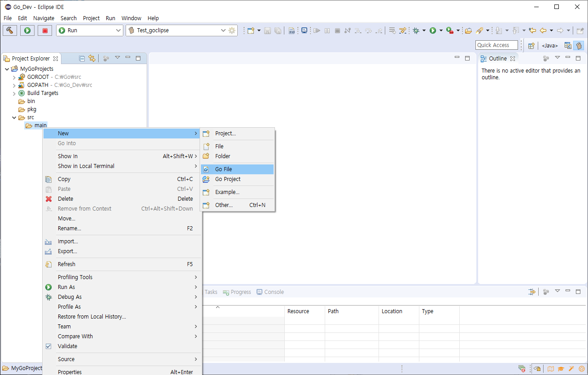This screenshot has height=375, width=588.
Task: Click the green Launch button in launch bar
Action: pyautogui.click(x=27, y=30)
